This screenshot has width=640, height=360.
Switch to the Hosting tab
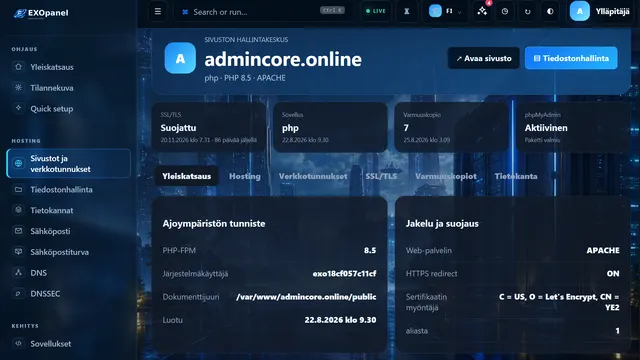pyautogui.click(x=245, y=176)
